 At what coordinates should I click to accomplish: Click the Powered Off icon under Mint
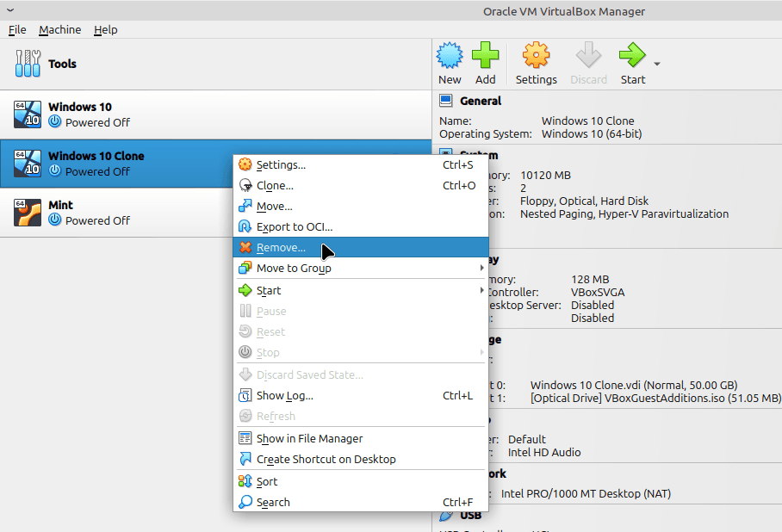click(55, 220)
